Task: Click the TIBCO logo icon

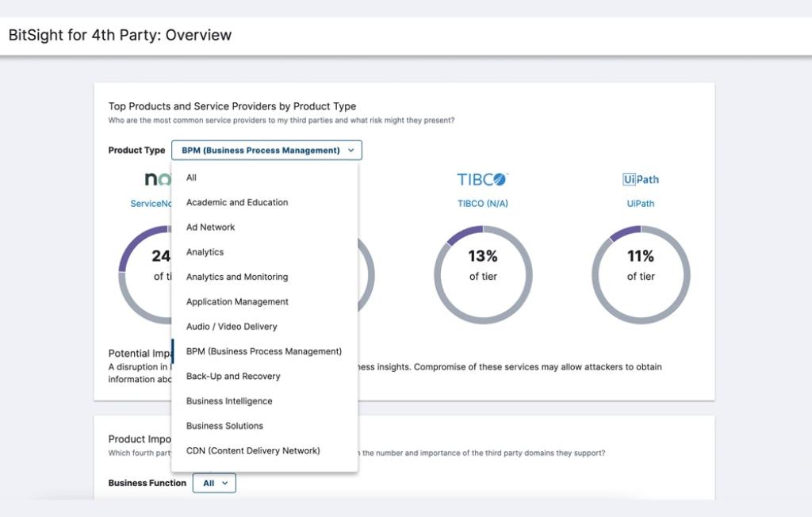Action: (x=482, y=179)
